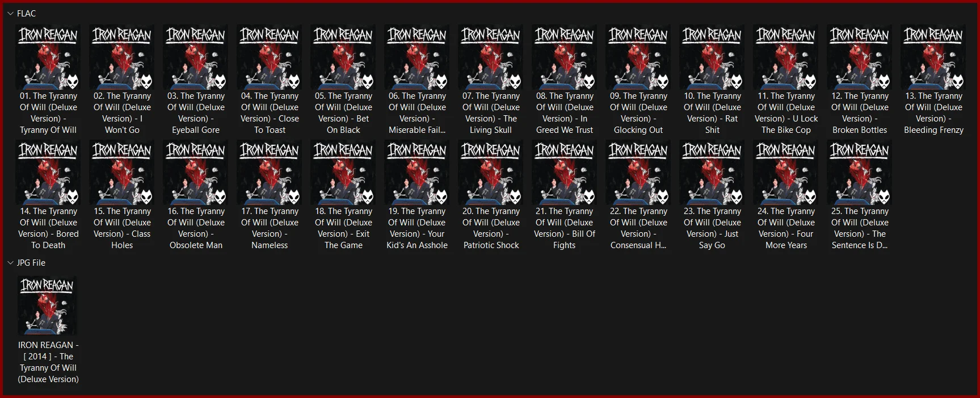980x398 pixels.
Task: Select track 21 Bill Of Fights icon
Action: point(565,172)
